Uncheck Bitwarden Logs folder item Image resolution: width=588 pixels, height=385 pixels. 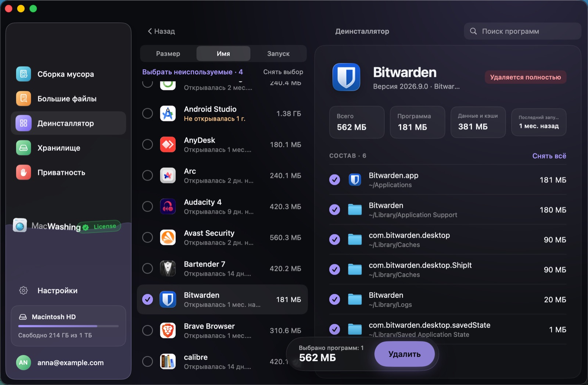pos(334,299)
